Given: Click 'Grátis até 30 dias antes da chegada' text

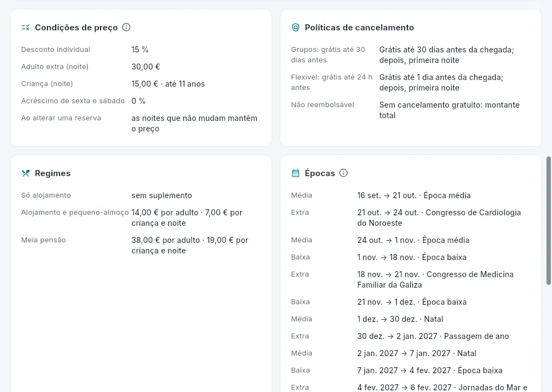Looking at the screenshot, I should (x=447, y=50).
